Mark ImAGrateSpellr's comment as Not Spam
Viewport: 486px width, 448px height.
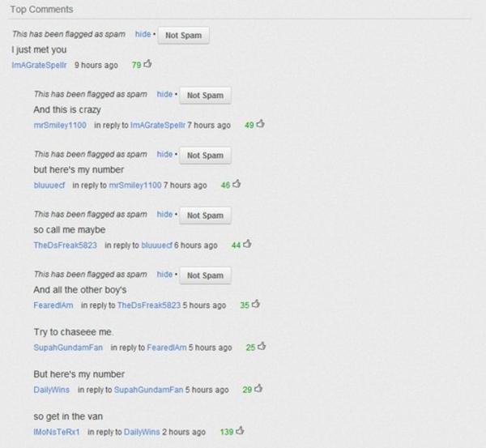pyautogui.click(x=184, y=36)
